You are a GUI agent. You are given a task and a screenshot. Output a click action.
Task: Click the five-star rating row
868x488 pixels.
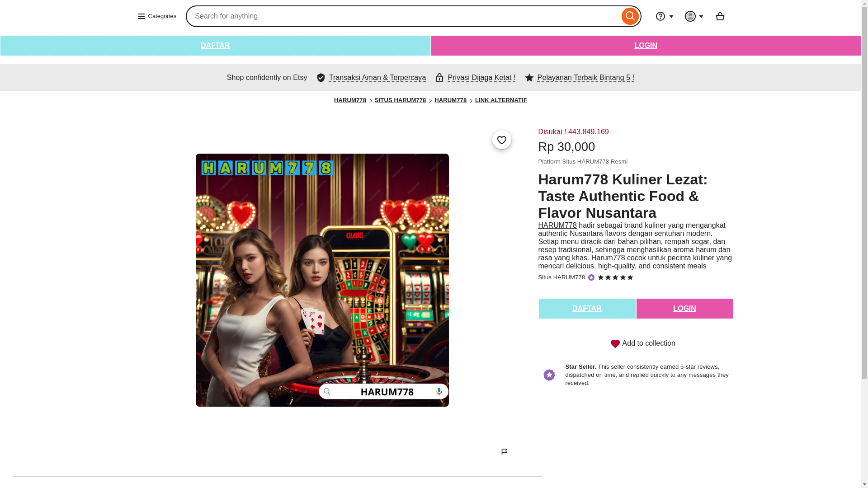[x=615, y=277]
